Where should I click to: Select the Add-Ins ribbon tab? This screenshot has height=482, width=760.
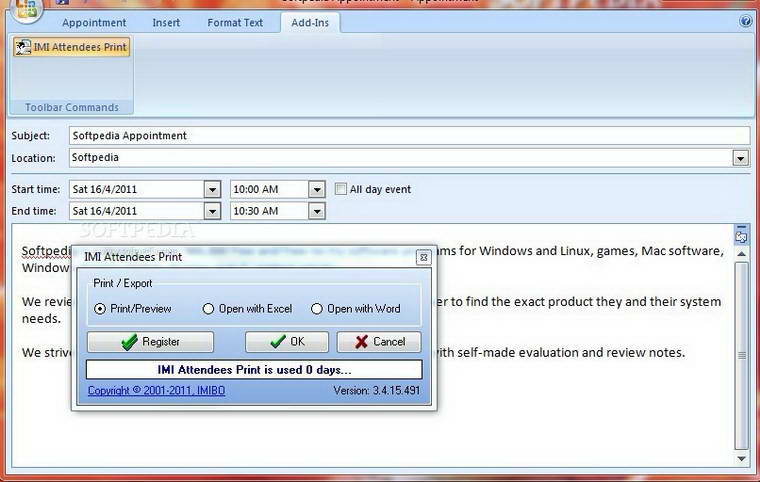click(310, 23)
